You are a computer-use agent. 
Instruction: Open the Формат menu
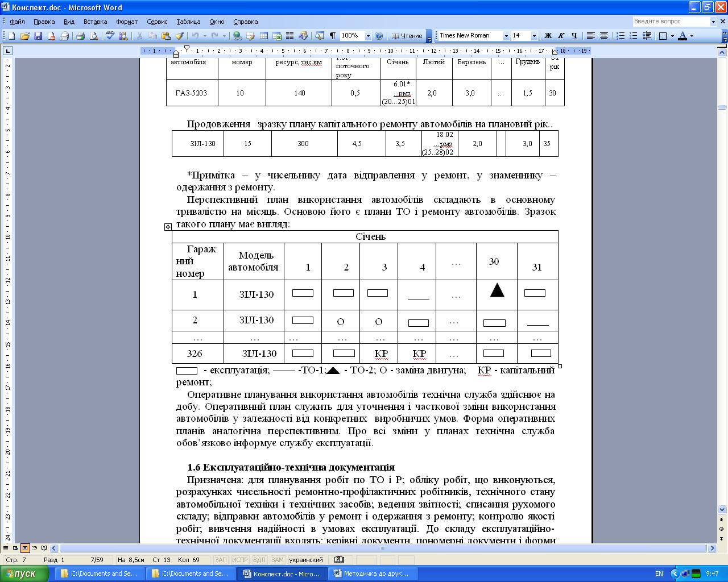pos(127,22)
